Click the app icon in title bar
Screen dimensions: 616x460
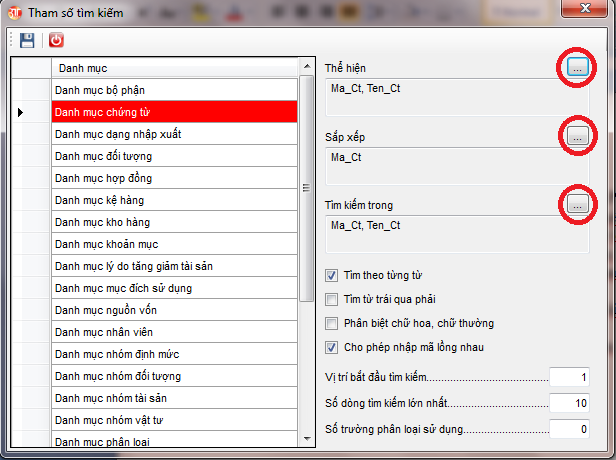click(x=15, y=10)
